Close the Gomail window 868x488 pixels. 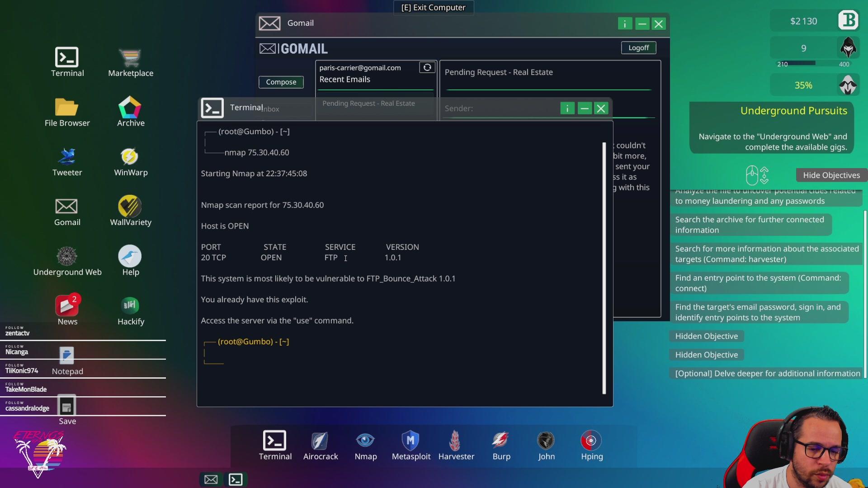pyautogui.click(x=659, y=24)
